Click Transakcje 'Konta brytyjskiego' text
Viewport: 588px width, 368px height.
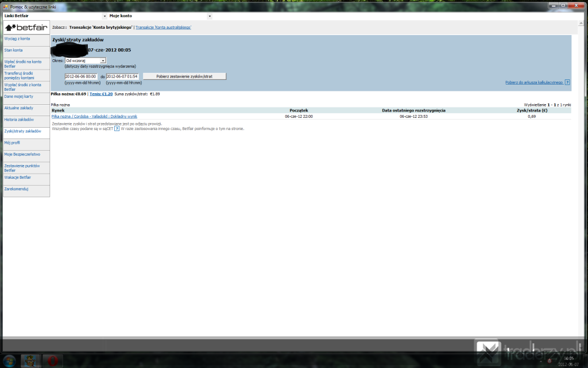100,28
